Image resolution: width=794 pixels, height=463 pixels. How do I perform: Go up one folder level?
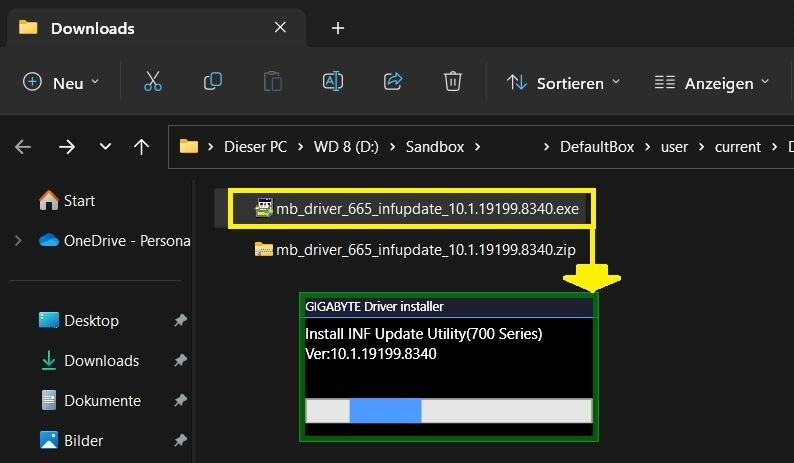[x=141, y=147]
